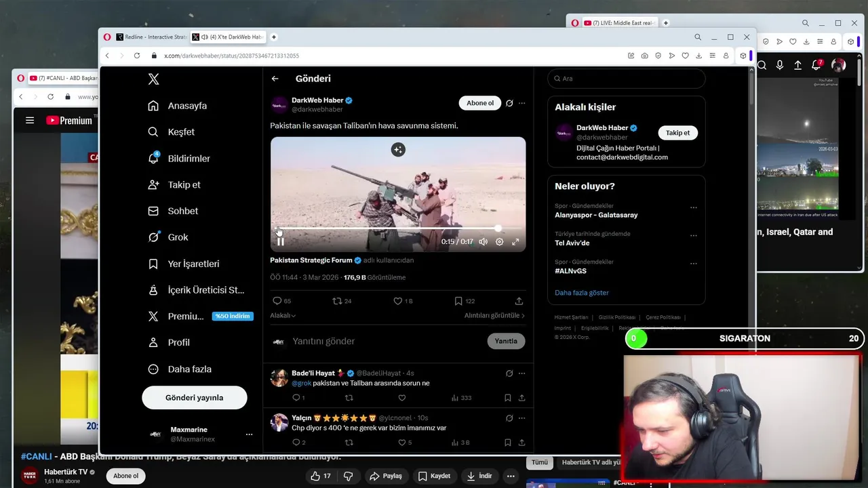This screenshot has height=488, width=868.
Task: Open Pakistan Strategic Forum profile link
Action: [x=311, y=260]
